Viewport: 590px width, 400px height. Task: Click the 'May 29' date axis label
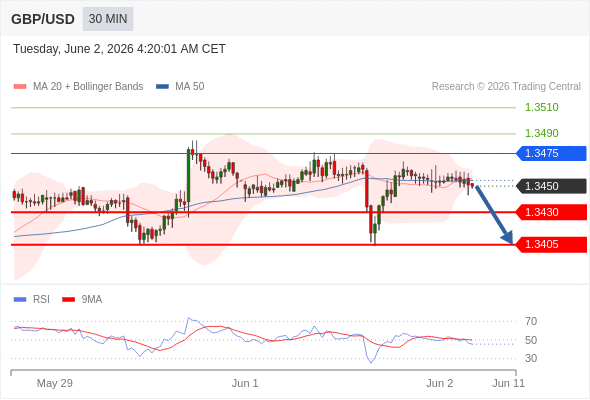[55, 383]
